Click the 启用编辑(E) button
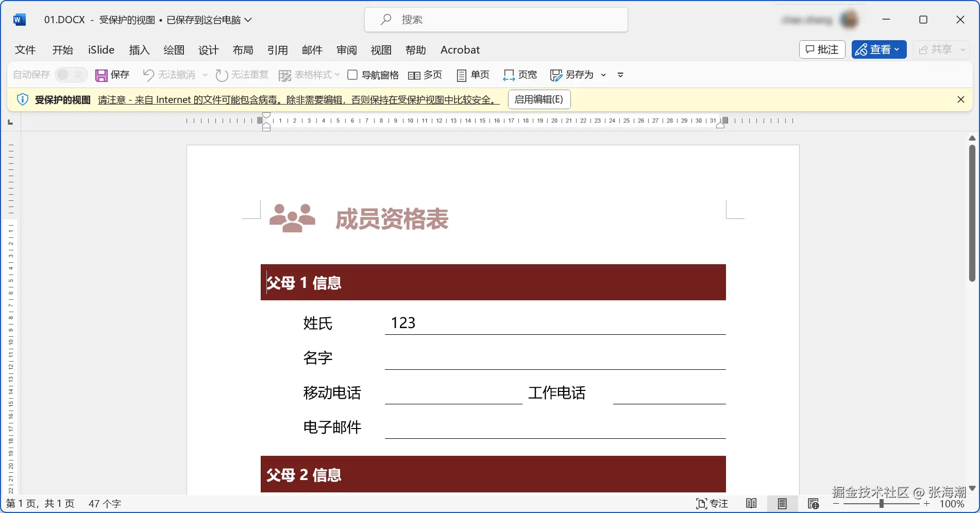Screen dimensions: 980x513 click(539, 99)
